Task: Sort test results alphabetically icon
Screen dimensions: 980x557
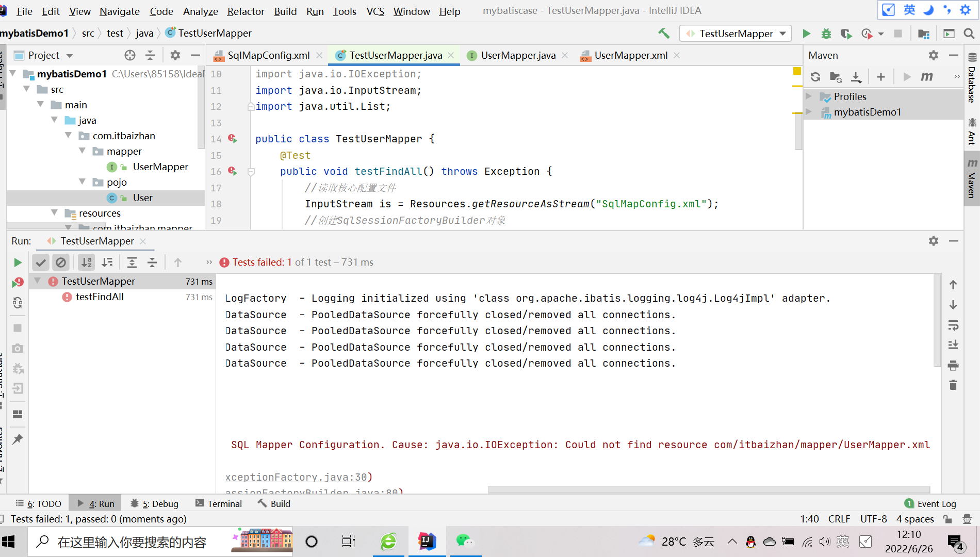Action: pos(87,263)
